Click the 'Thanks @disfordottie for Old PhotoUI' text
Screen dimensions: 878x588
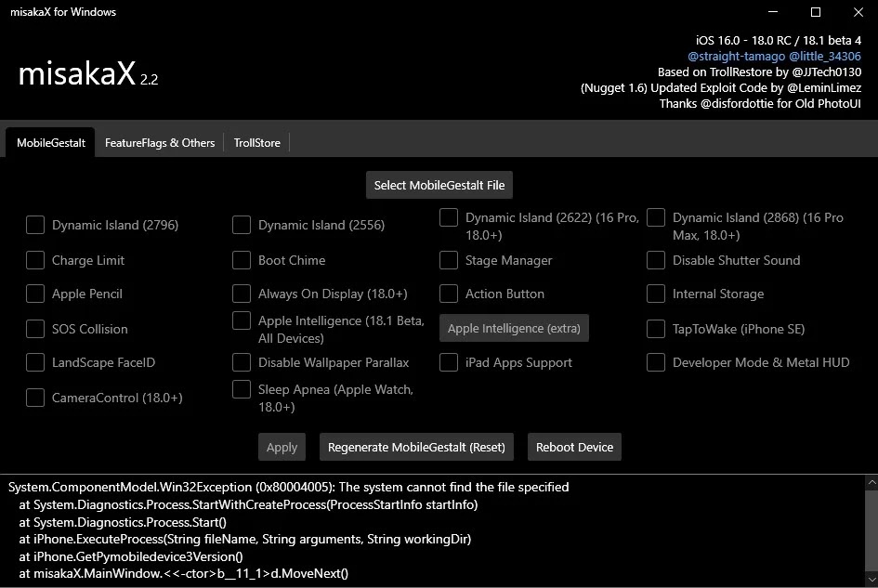click(x=760, y=103)
